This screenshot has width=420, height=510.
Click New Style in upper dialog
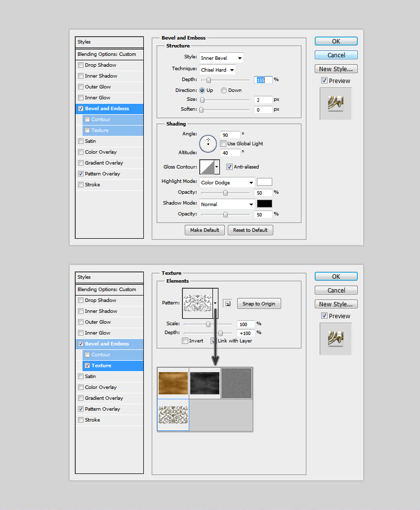coord(336,69)
